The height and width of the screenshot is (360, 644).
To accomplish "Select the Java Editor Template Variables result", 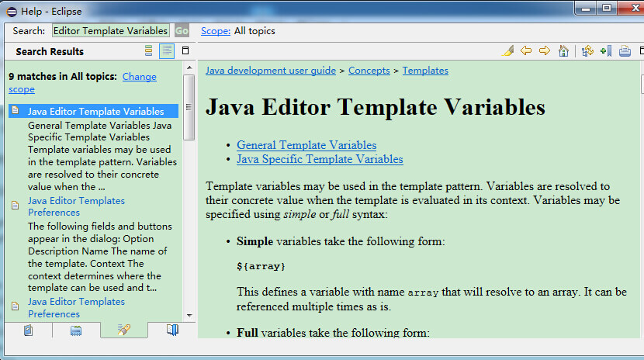I will 95,111.
